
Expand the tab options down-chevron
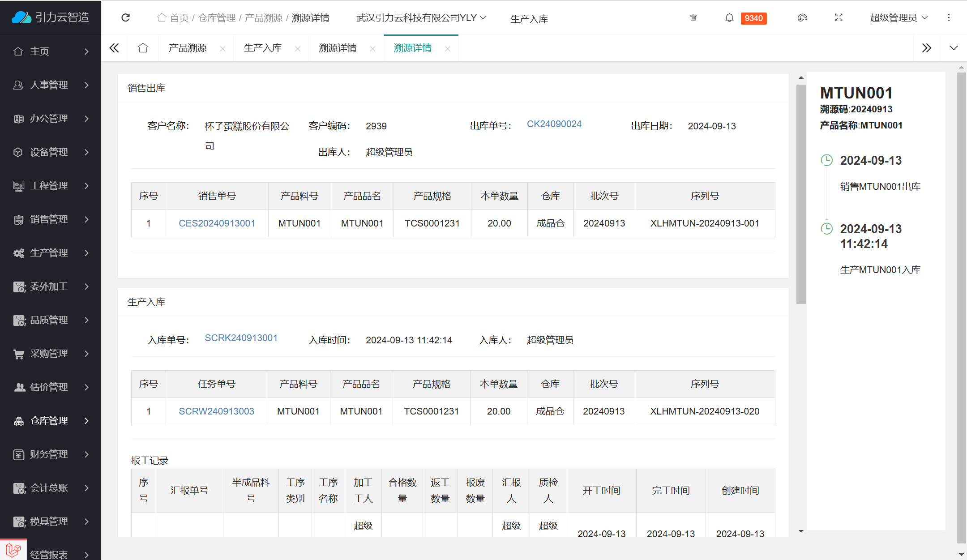pyautogui.click(x=954, y=48)
